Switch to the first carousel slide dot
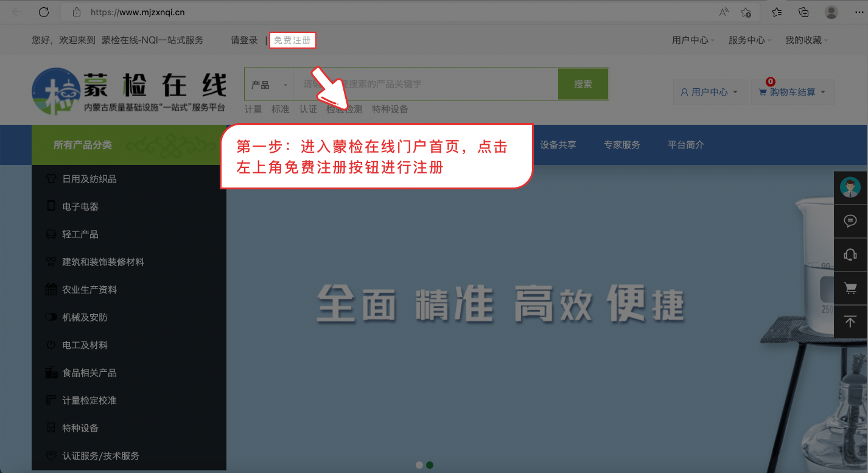 (419, 464)
